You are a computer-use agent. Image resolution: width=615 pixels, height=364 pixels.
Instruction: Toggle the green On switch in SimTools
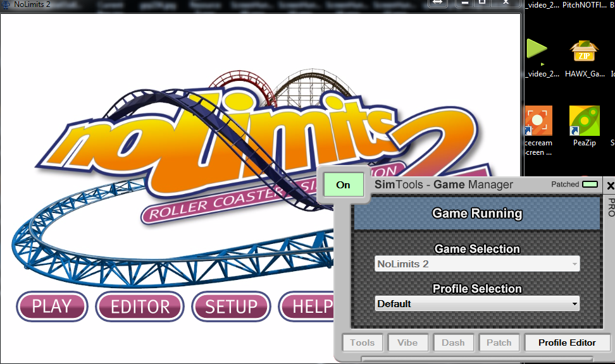point(343,185)
